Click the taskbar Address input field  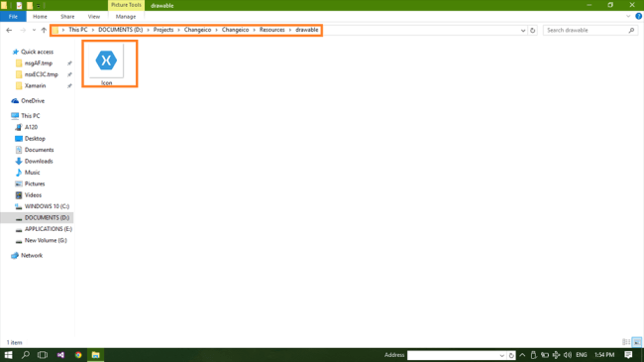(x=453, y=355)
